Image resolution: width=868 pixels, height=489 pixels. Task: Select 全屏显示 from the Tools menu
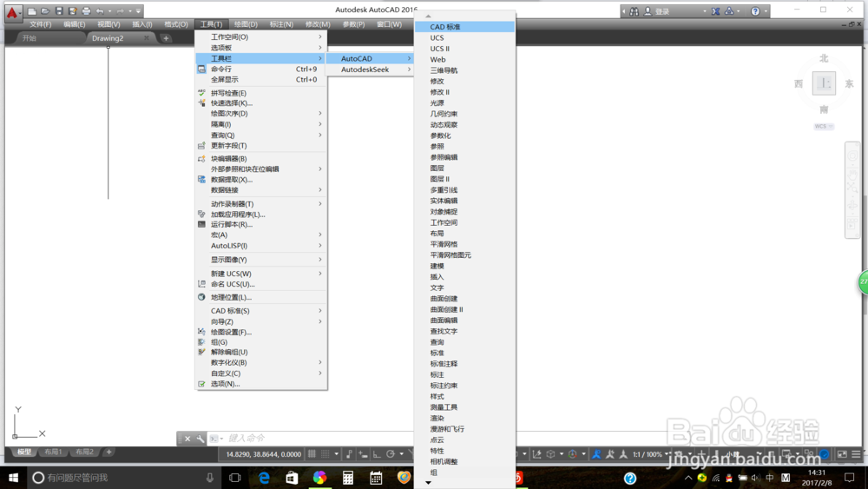tap(260, 80)
